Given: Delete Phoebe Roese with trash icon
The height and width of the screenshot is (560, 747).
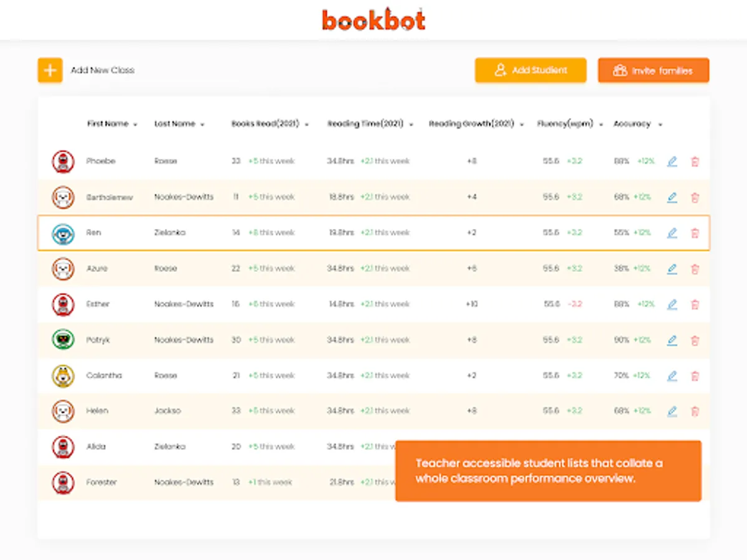Looking at the screenshot, I should 695,162.
